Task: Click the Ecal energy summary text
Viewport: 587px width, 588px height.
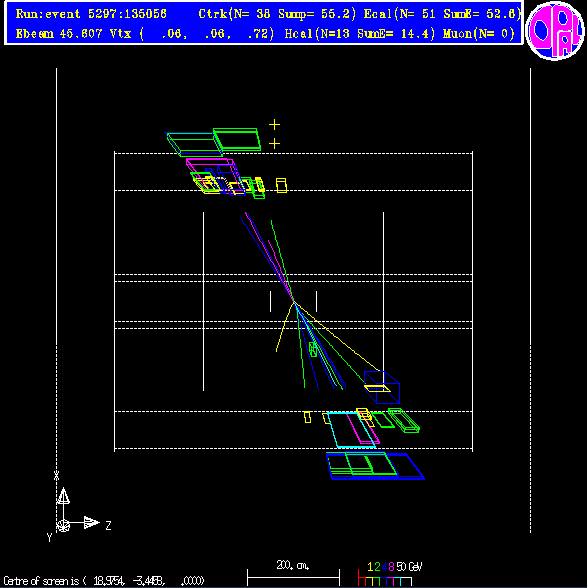Action: coord(443,14)
